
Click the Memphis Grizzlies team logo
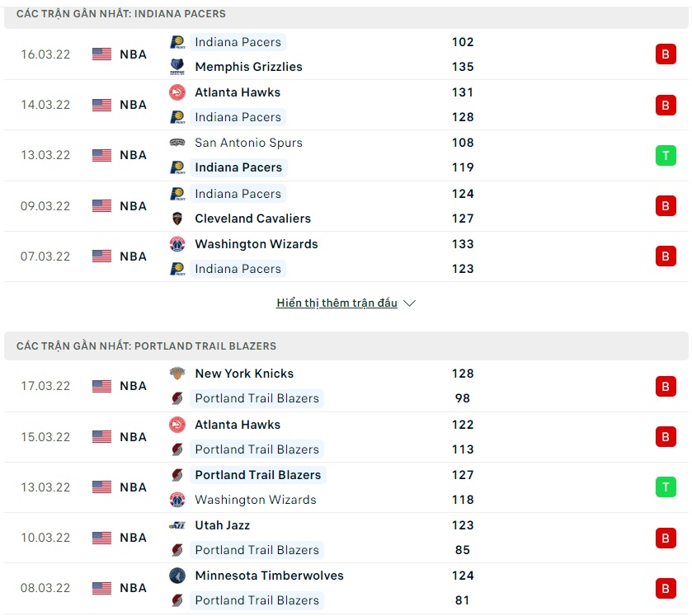pyautogui.click(x=177, y=67)
